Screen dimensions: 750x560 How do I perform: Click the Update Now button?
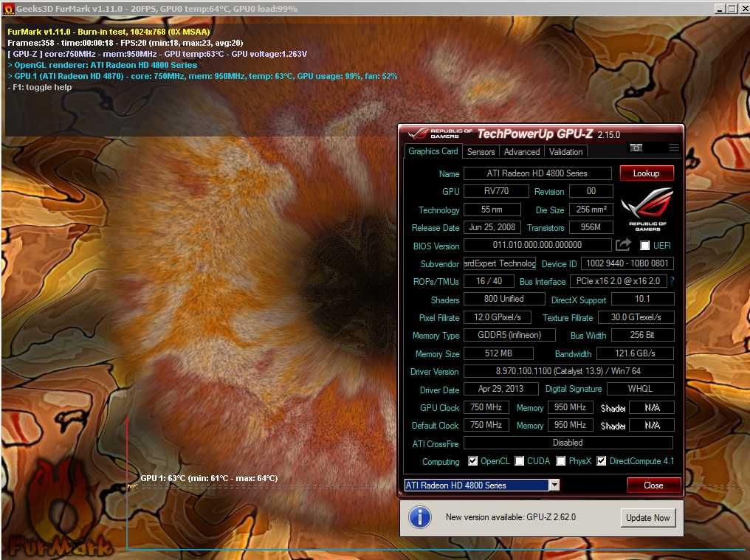[x=648, y=517]
